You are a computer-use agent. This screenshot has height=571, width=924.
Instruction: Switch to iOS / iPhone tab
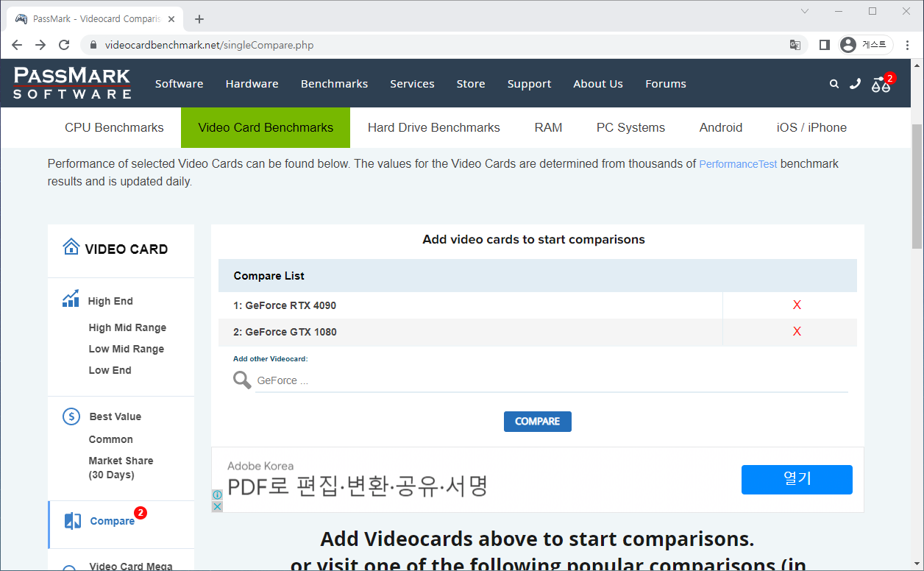click(812, 127)
